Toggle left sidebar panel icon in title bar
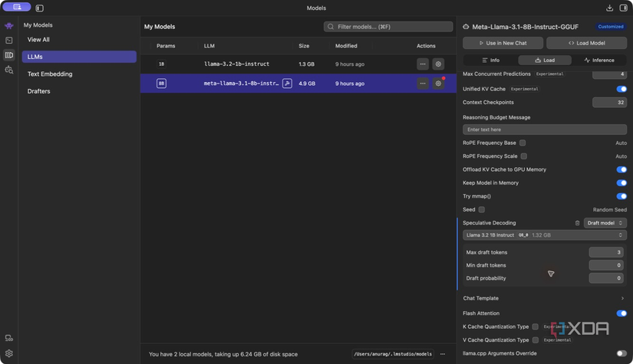 pos(40,8)
